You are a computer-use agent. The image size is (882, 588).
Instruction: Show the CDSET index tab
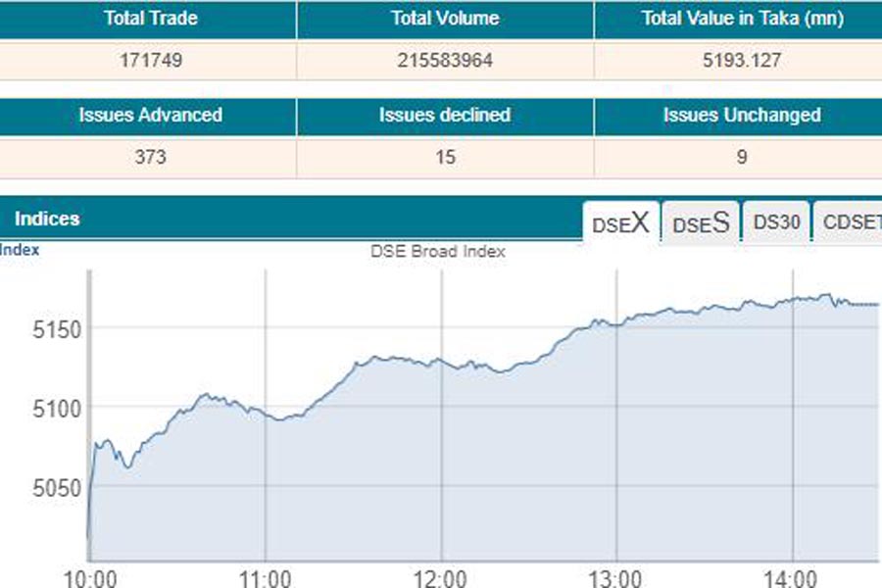(x=851, y=222)
